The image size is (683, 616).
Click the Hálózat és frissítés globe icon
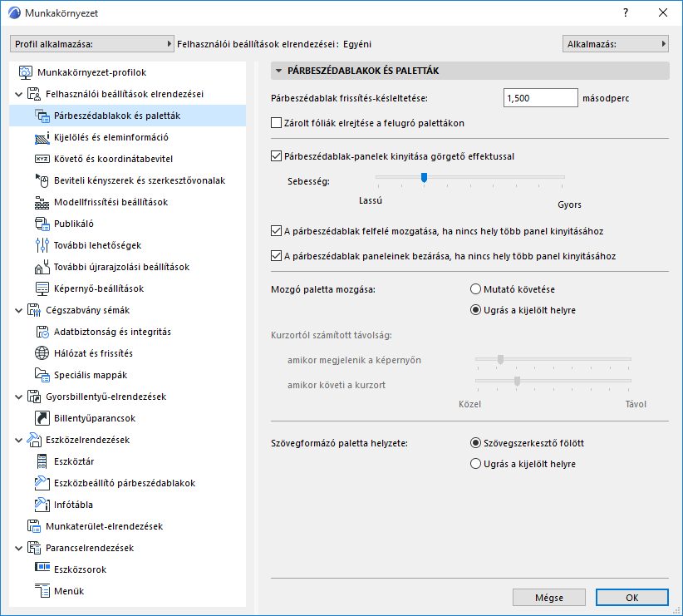43,353
